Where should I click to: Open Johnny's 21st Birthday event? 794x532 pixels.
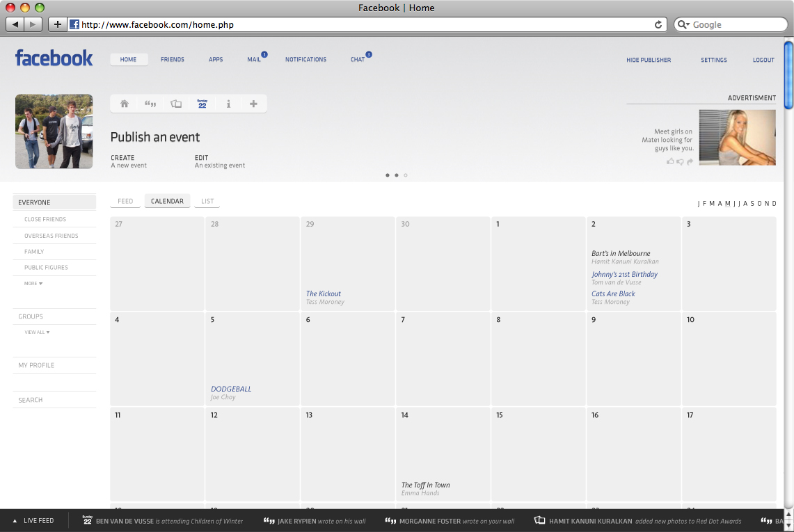[x=624, y=275]
